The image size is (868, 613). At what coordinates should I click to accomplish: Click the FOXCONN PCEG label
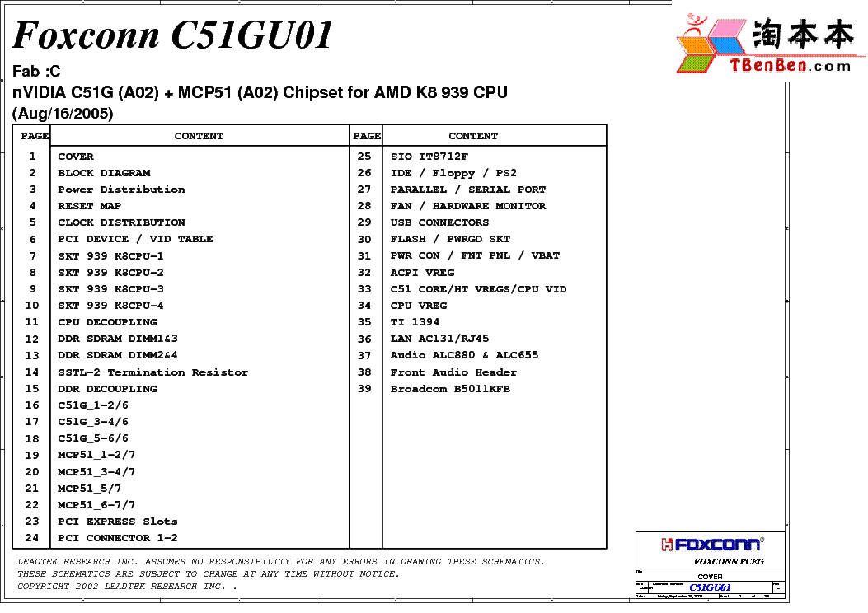[729, 562]
